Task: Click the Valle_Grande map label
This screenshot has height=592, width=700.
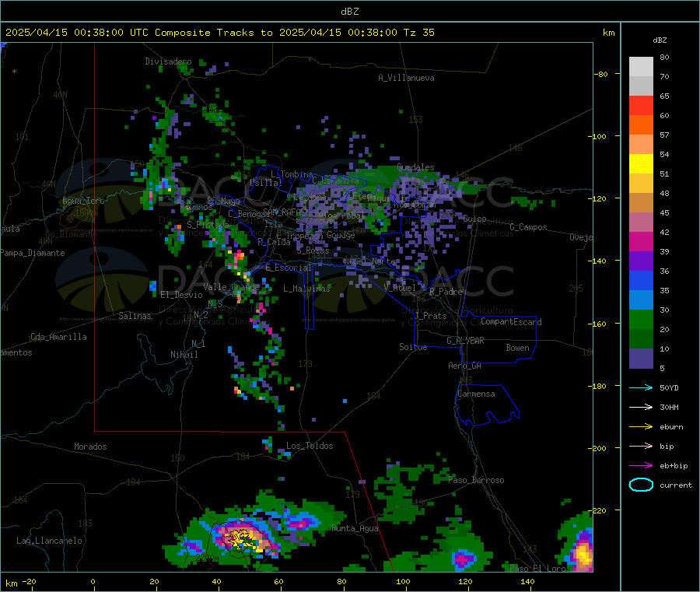Action: coord(231,286)
